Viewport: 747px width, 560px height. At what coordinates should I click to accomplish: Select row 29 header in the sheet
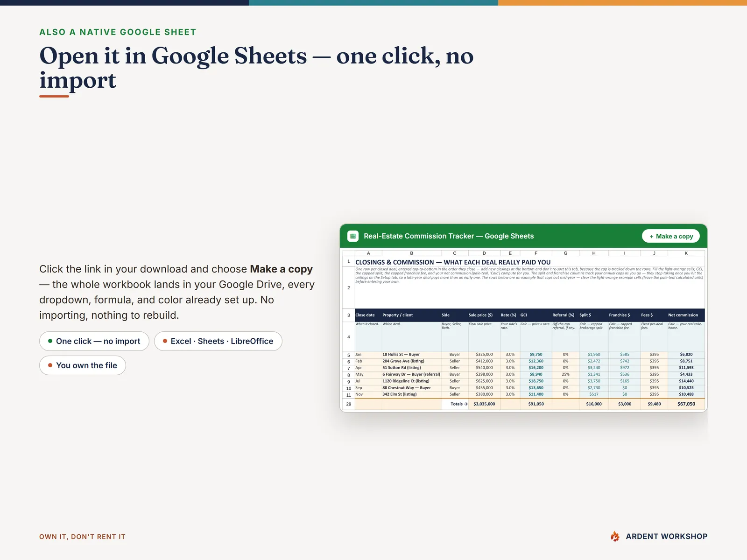(349, 404)
